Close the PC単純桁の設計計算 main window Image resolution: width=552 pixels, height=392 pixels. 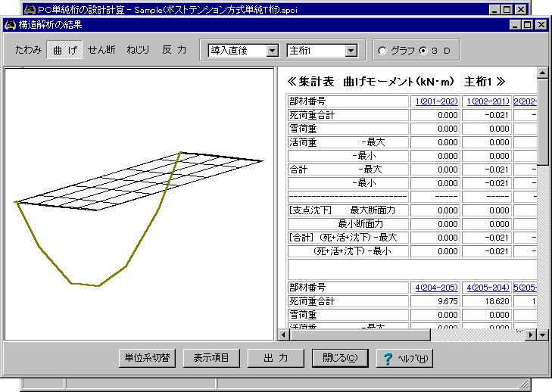tap(521, 10)
